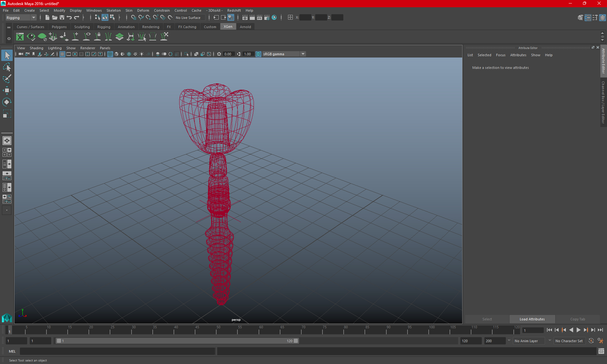Toggle the Snap to Points magnet icon
607x364 pixels.
(148, 18)
